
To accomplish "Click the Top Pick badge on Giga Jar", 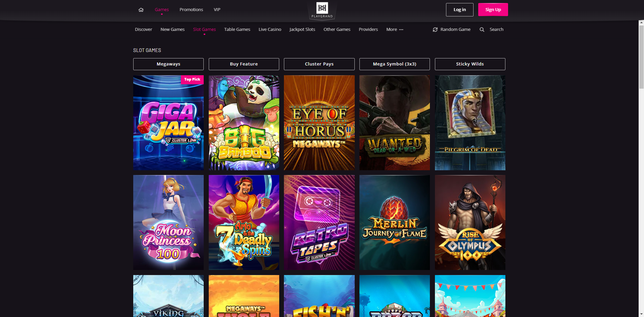I will coord(192,80).
